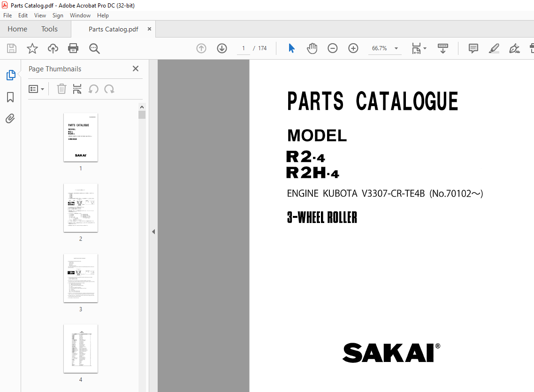Viewport: 534px width, 392px height.
Task: Close the Page Thumbnails panel
Action: coord(136,69)
